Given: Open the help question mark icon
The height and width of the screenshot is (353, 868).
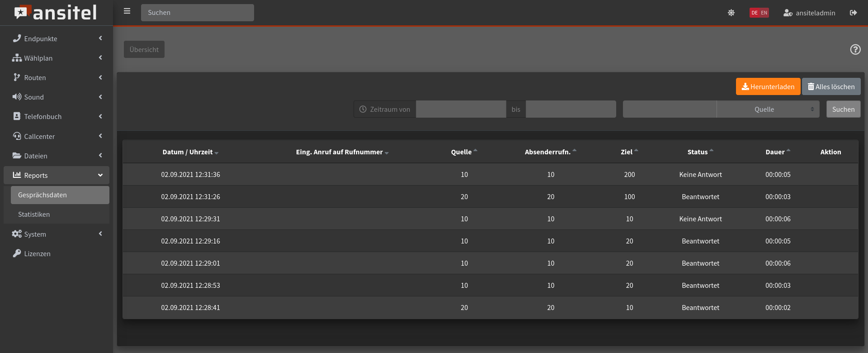Looking at the screenshot, I should [x=855, y=49].
